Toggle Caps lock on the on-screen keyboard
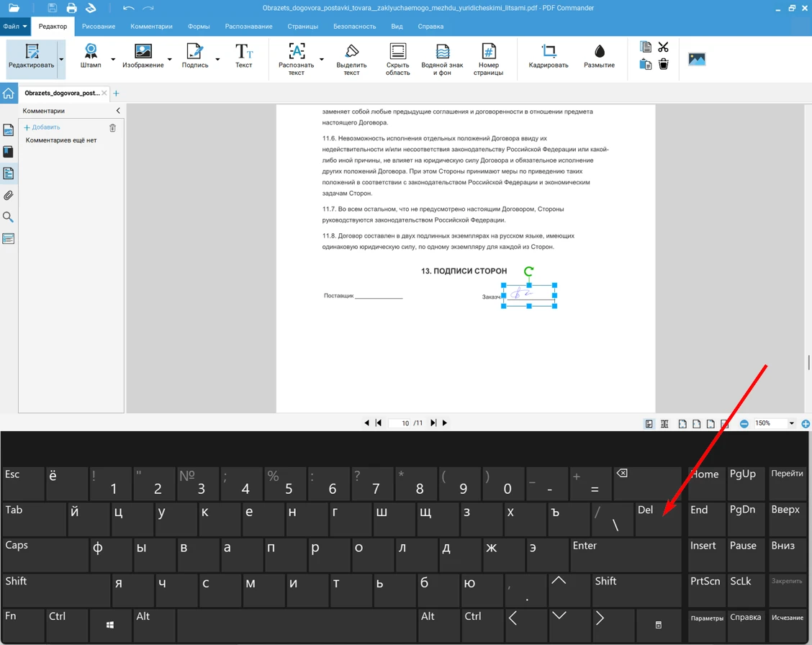The height and width of the screenshot is (645, 812). tap(43, 554)
